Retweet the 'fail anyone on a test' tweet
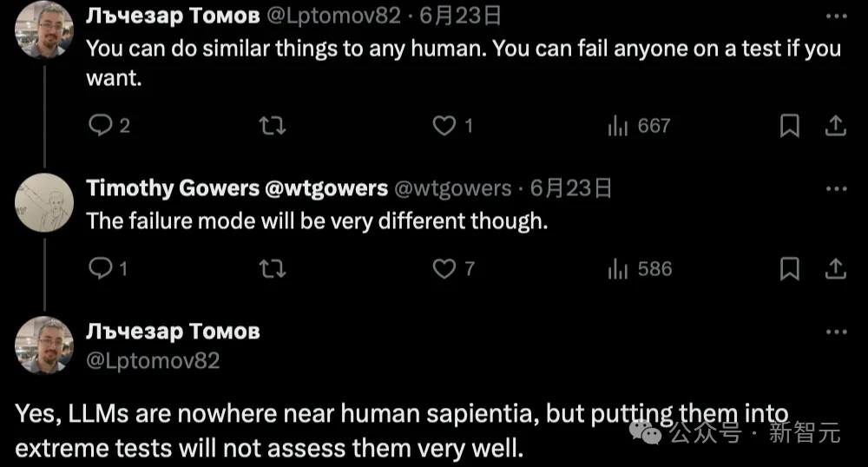The image size is (868, 467). (273, 127)
